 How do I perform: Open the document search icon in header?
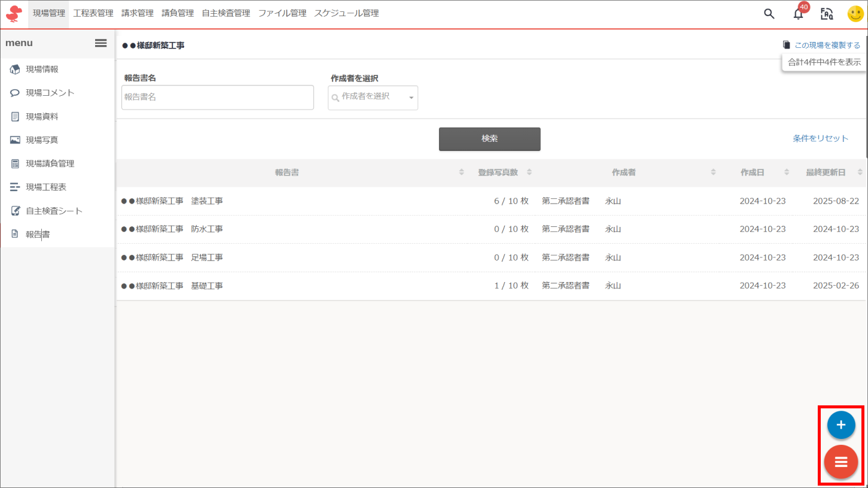click(x=827, y=14)
